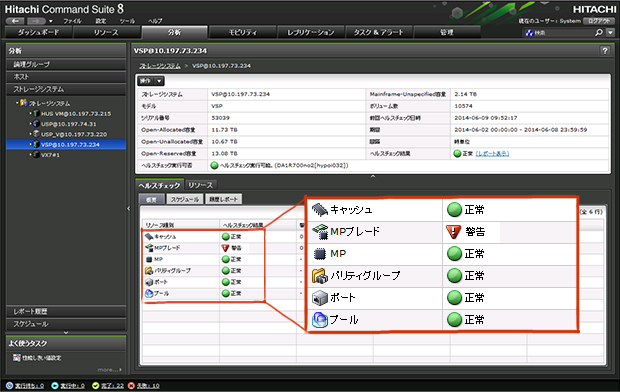The height and width of the screenshot is (392, 620).
Task: Open the ファイル menu
Action: point(72,21)
